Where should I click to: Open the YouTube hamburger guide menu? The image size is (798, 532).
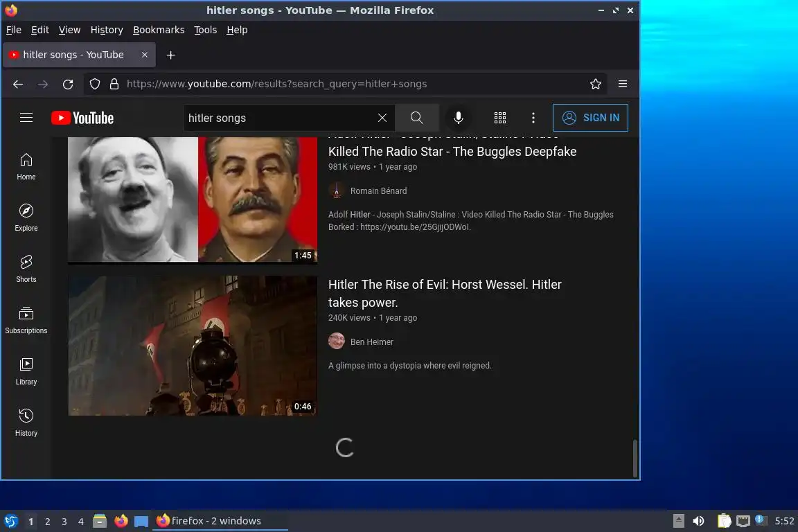pos(26,118)
